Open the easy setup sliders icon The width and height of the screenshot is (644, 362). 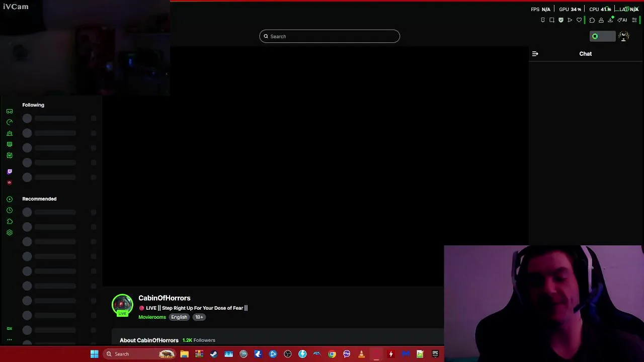634,20
